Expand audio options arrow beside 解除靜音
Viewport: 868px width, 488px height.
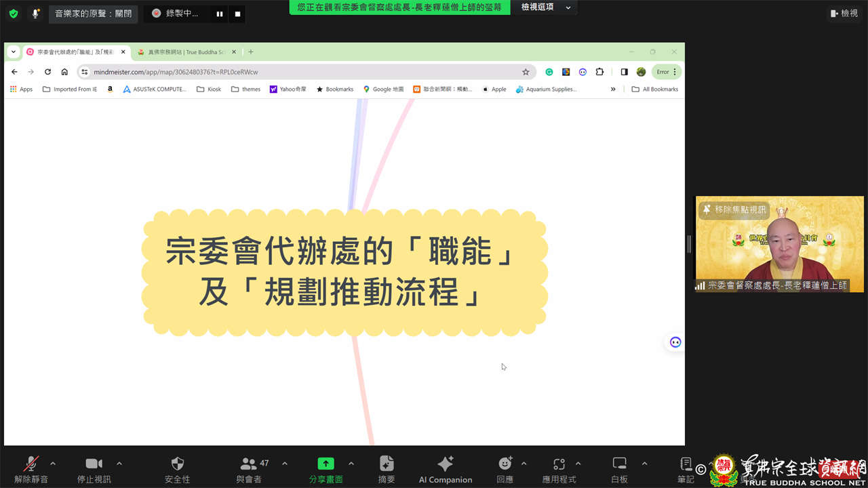click(x=53, y=464)
